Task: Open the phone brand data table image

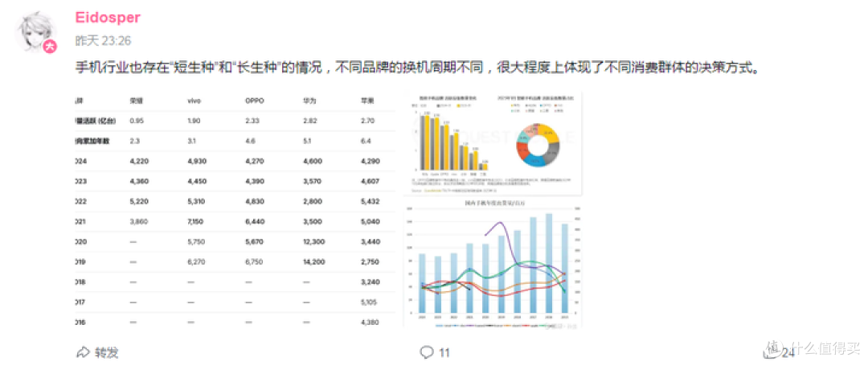Action: pyautogui.click(x=235, y=211)
